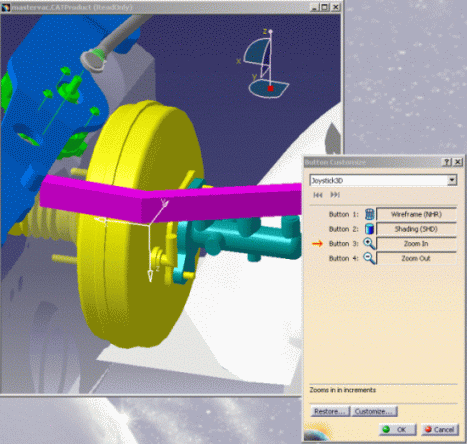Click the Zoom Out magnifier icon
This screenshot has height=444, width=467.
[x=369, y=258]
